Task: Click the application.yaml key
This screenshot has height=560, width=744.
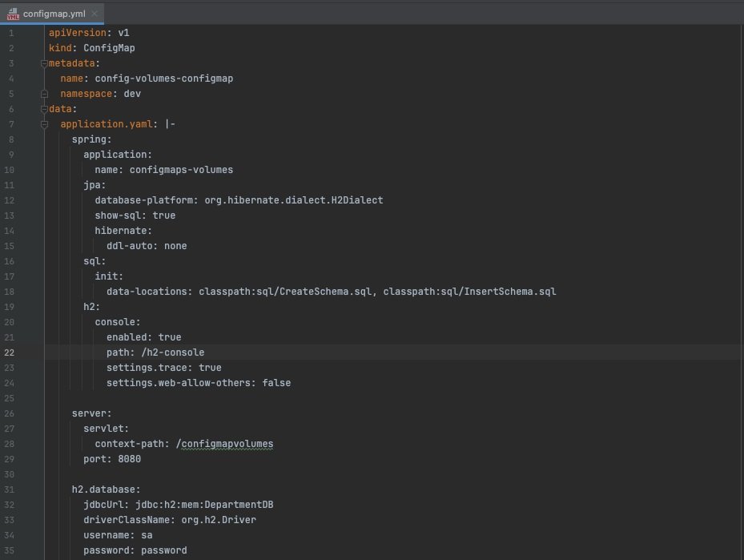Action: [x=107, y=124]
